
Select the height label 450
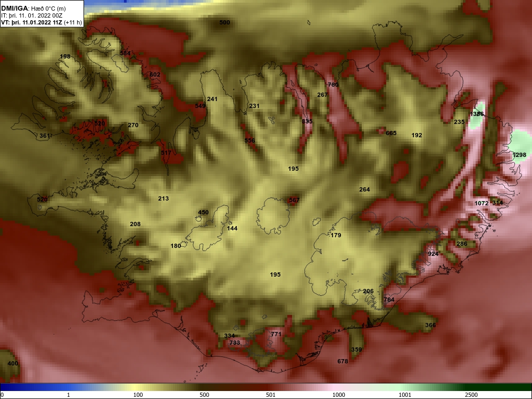[x=203, y=212]
